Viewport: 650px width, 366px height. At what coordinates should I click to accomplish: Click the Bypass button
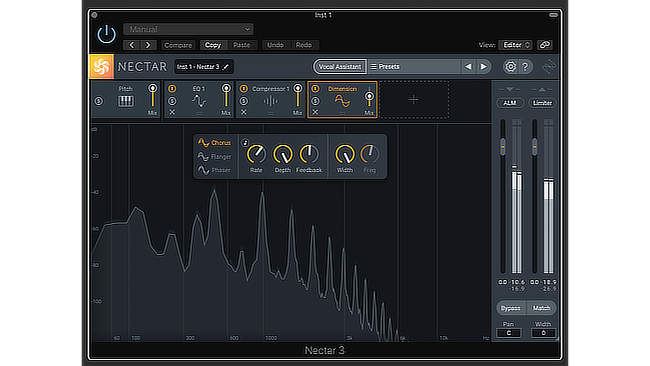point(510,308)
